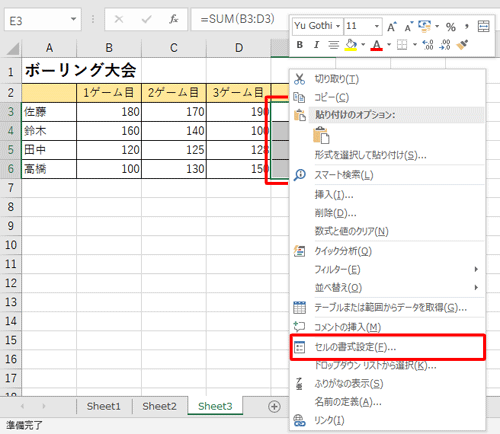
Task: Click the ボーリング大会 title cell
Action: pos(81,71)
